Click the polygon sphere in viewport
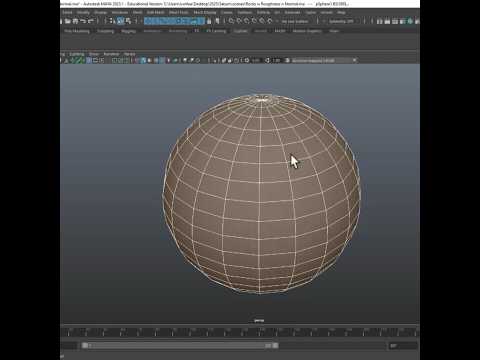Screen dimensions: 480x360 pos(262,194)
